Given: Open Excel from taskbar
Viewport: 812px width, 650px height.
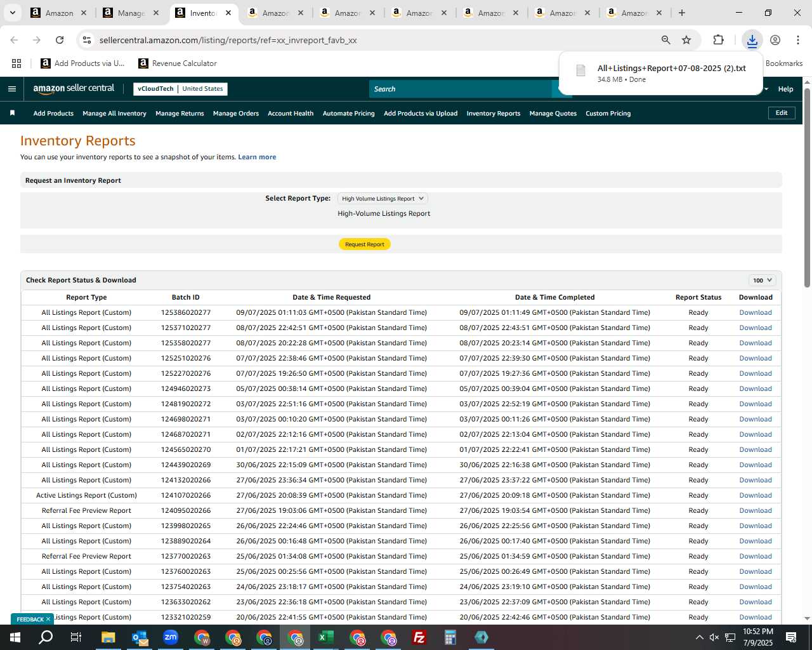Looking at the screenshot, I should (x=325, y=637).
